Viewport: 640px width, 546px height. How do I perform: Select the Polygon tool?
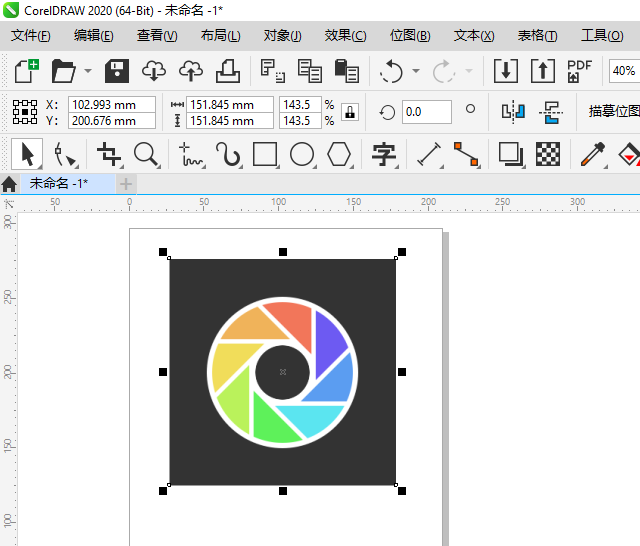tap(340, 154)
